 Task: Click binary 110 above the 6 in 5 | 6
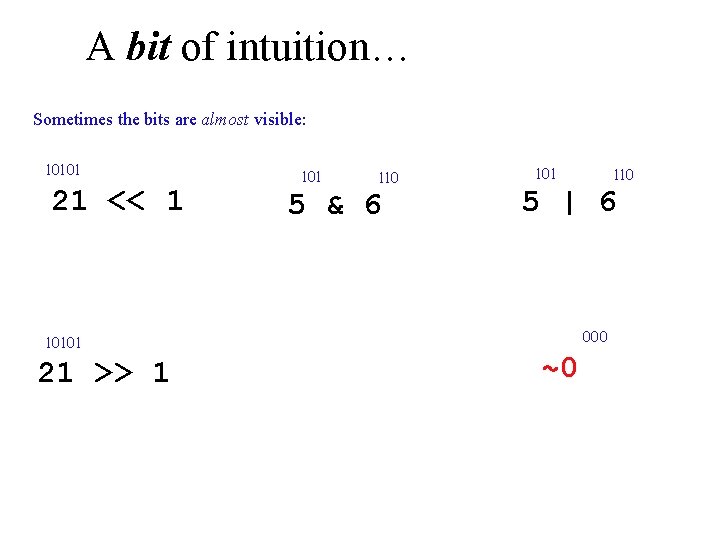coord(624,175)
